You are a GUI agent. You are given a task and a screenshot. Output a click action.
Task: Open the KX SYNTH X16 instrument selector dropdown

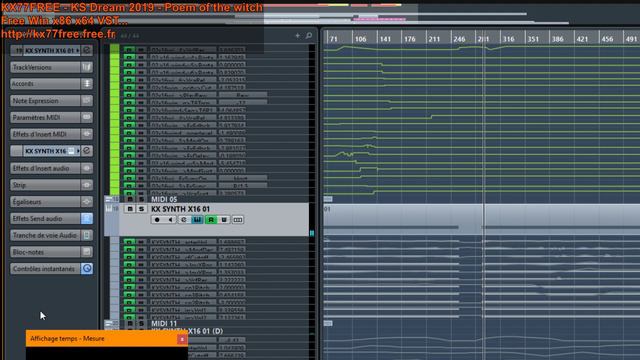click(x=78, y=151)
